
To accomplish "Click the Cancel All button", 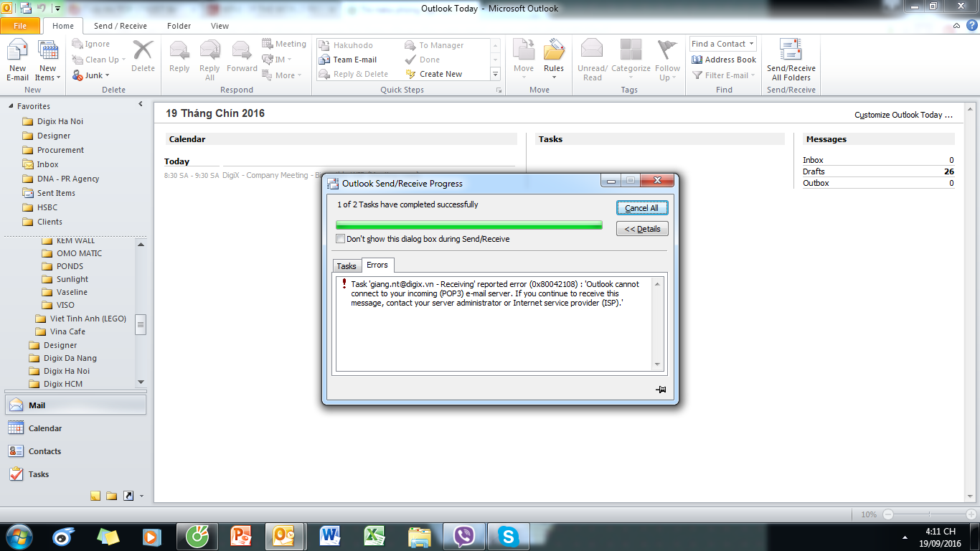I will pyautogui.click(x=642, y=208).
